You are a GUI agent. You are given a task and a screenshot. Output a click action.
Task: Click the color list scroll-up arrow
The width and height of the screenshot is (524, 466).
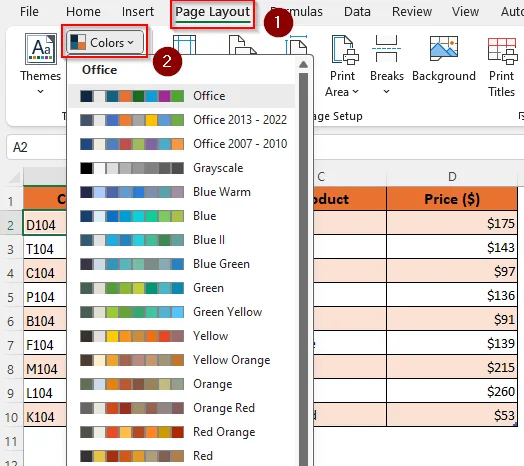tap(303, 65)
